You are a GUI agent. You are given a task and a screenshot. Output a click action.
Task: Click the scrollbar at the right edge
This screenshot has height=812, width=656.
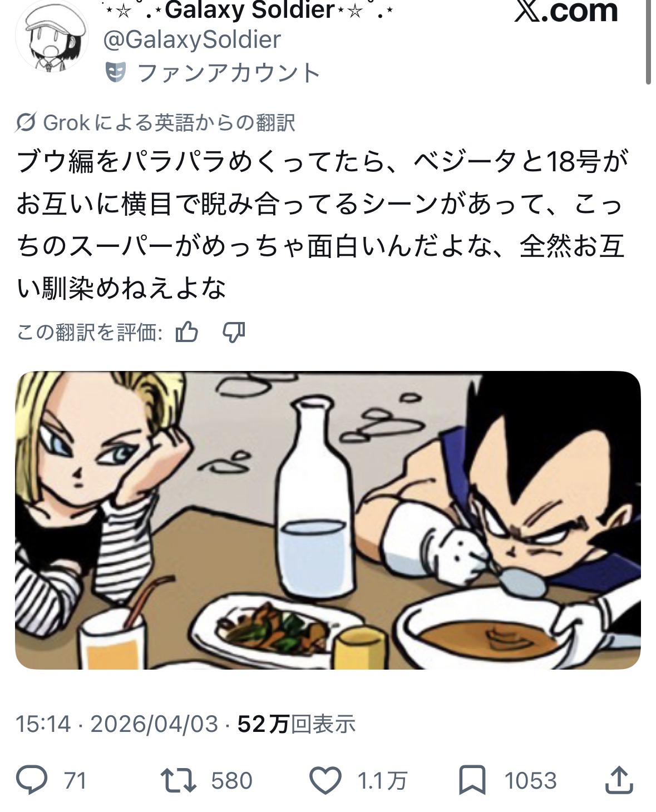pyautogui.click(x=649, y=42)
